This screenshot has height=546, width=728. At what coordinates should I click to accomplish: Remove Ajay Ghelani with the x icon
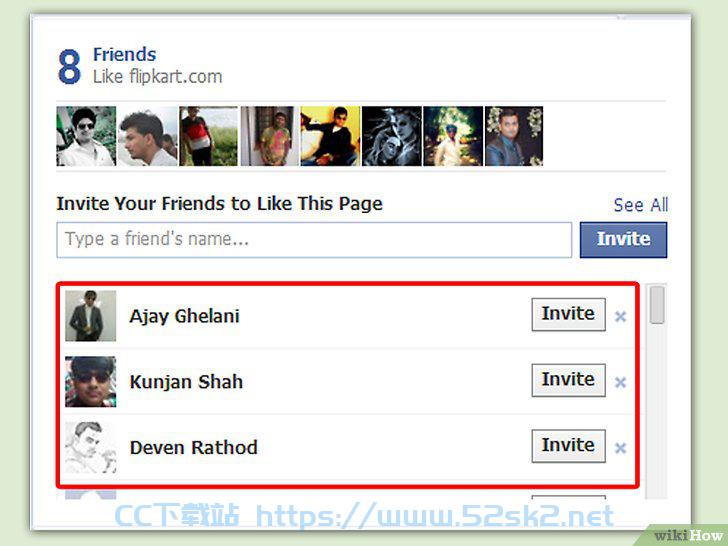click(x=620, y=317)
